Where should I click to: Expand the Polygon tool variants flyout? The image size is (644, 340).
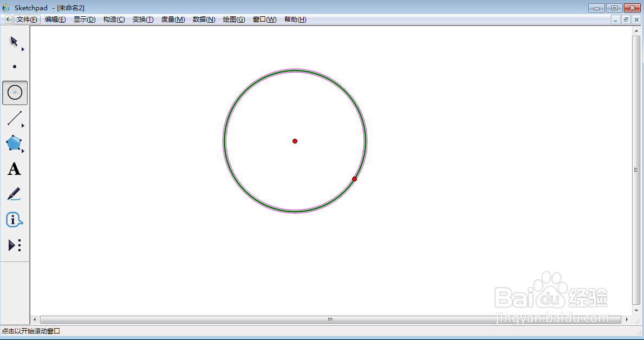click(23, 151)
